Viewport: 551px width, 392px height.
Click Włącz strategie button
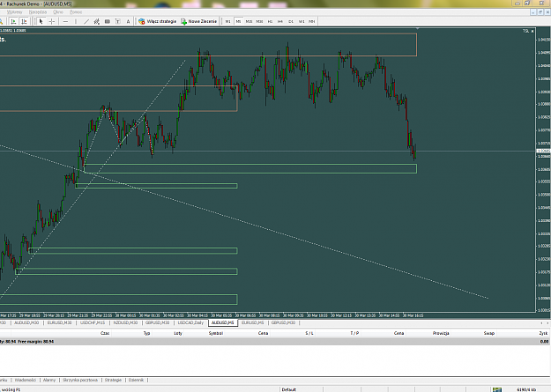coord(157,21)
